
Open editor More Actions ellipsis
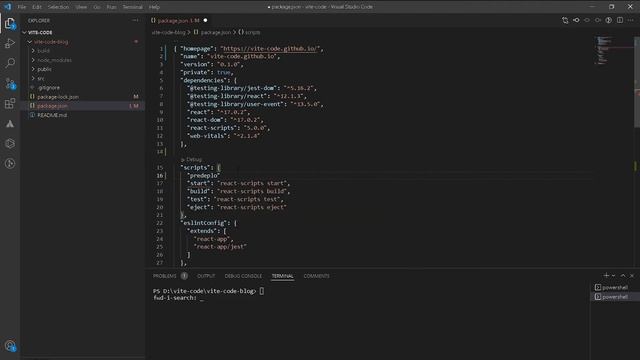[631, 20]
